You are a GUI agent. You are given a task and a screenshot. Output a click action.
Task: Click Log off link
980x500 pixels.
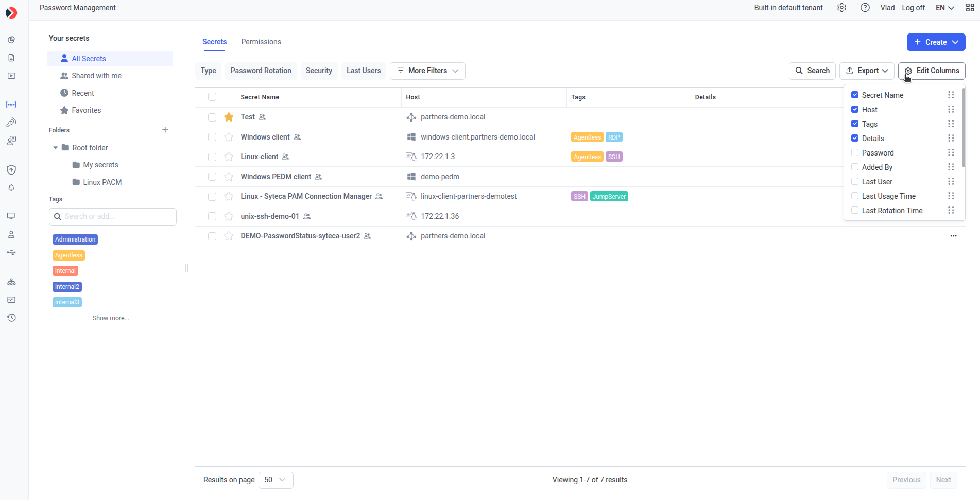tap(913, 8)
